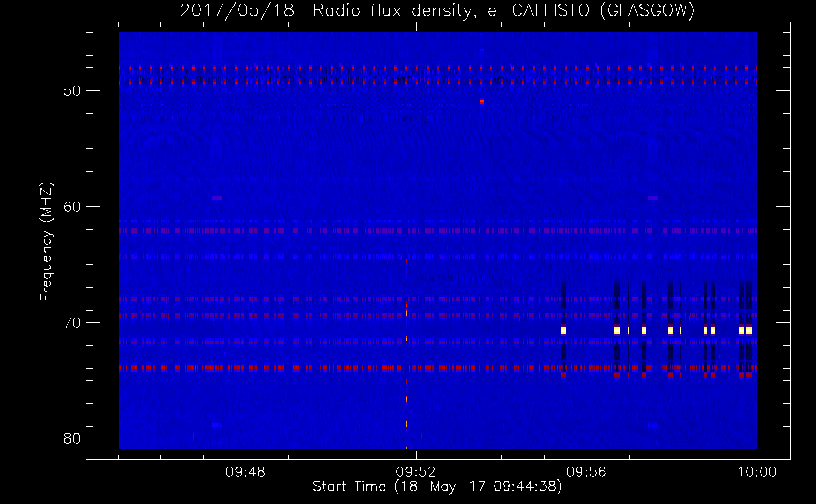
Task: Click the 60 MHz frequency tick label
Action: [x=72, y=207]
